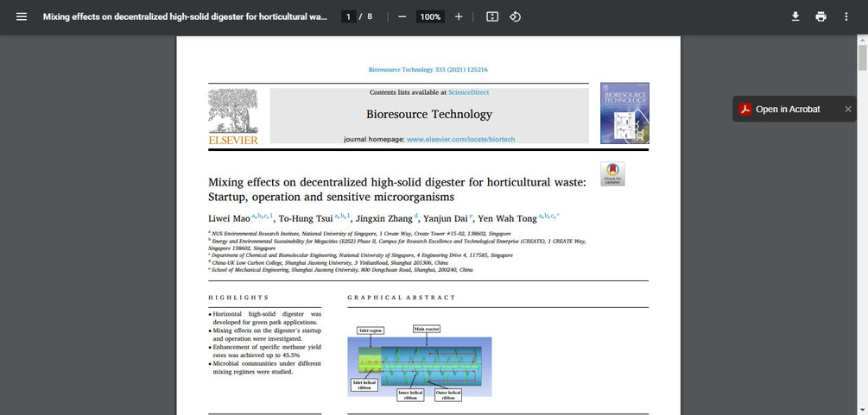The height and width of the screenshot is (415, 868).
Task: Click the Bioresource Technology journal heading
Action: pos(429,115)
